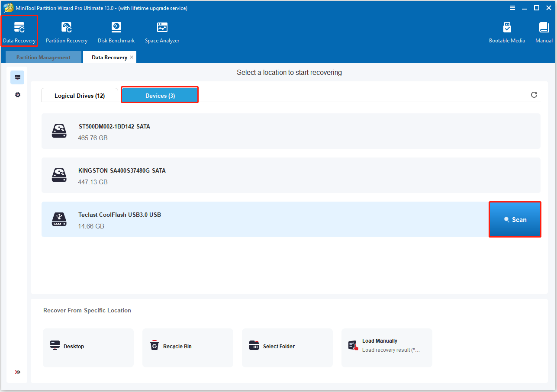Select the device scan icon in sidebar

pyautogui.click(x=17, y=77)
